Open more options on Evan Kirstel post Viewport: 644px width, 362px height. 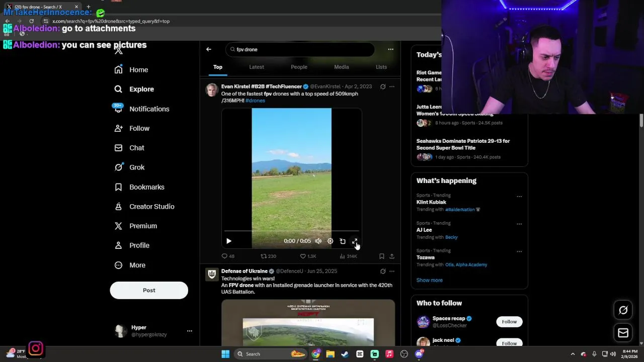[392, 86]
